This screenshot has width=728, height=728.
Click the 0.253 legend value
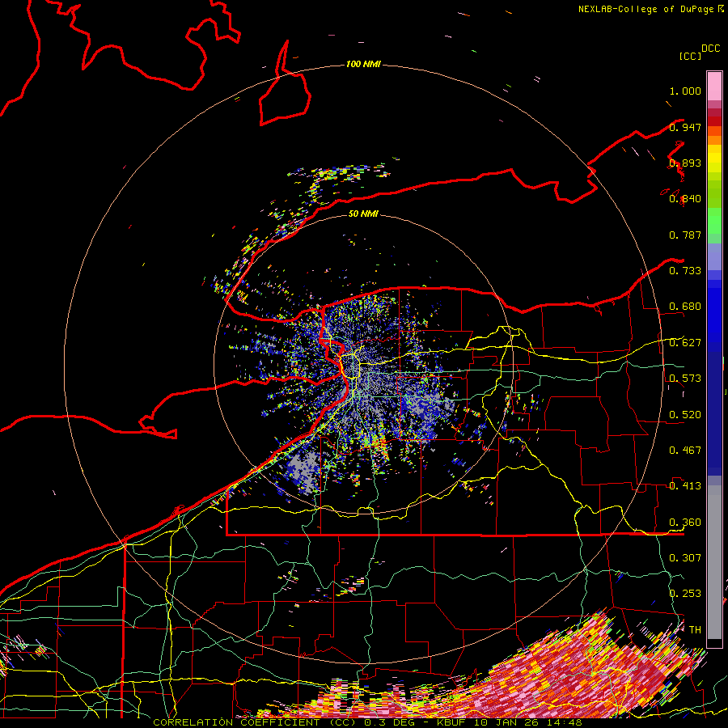pyautogui.click(x=685, y=594)
